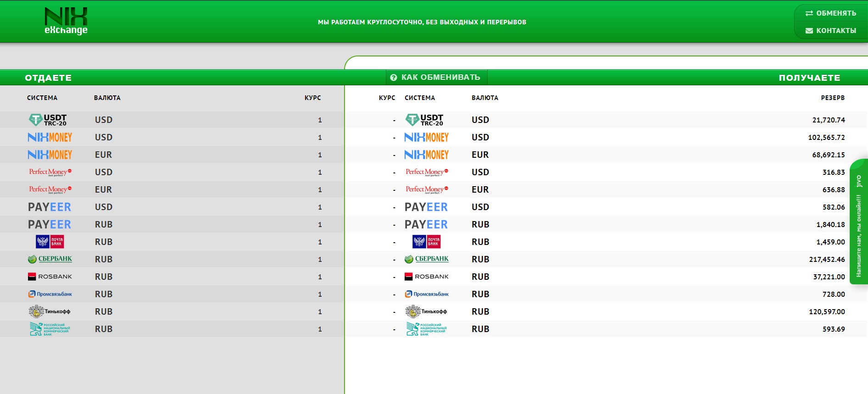Click the reserve value 37,221.00
Image resolution: width=868 pixels, height=394 pixels.
829,277
